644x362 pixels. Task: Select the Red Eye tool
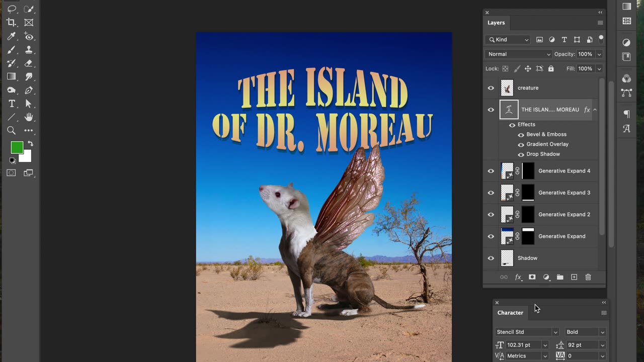pyautogui.click(x=29, y=36)
